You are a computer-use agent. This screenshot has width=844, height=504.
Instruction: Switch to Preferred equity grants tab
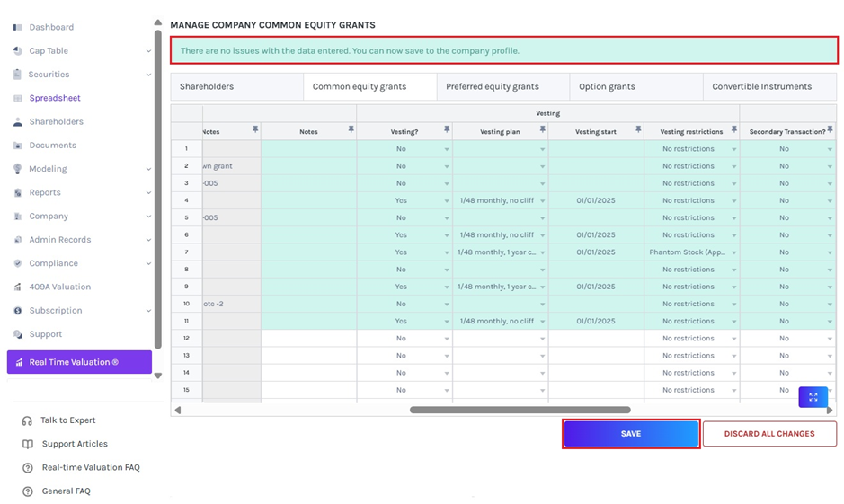[493, 87]
